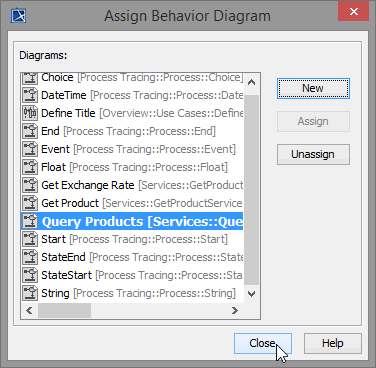Click the icon beside String diagram
The image size is (376, 368).
tap(30, 293)
